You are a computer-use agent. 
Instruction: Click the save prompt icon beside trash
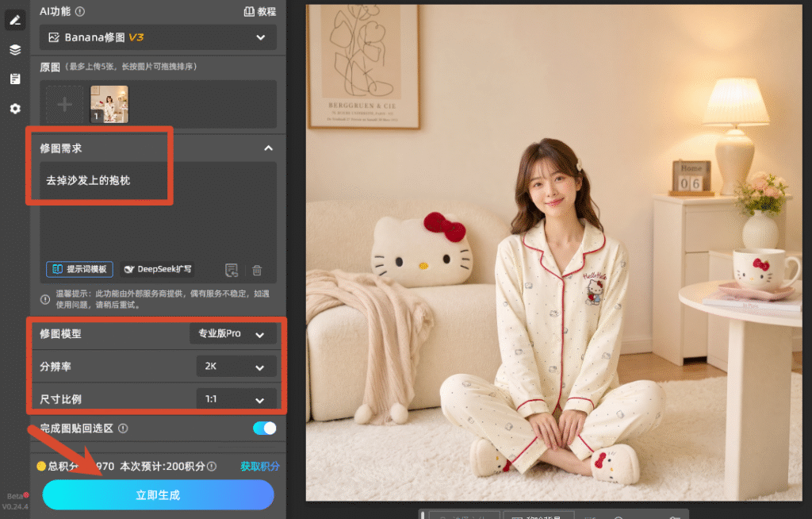(232, 270)
